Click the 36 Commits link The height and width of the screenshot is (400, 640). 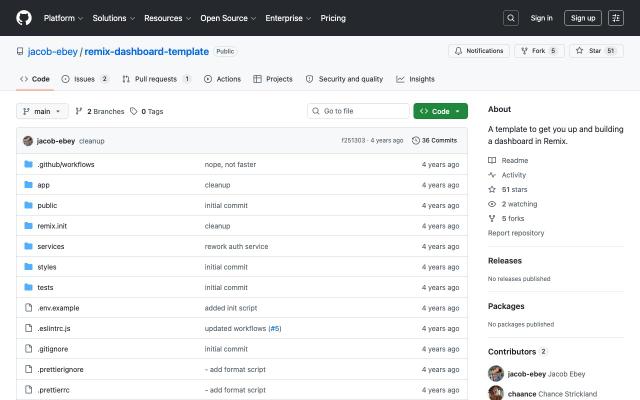(x=435, y=140)
